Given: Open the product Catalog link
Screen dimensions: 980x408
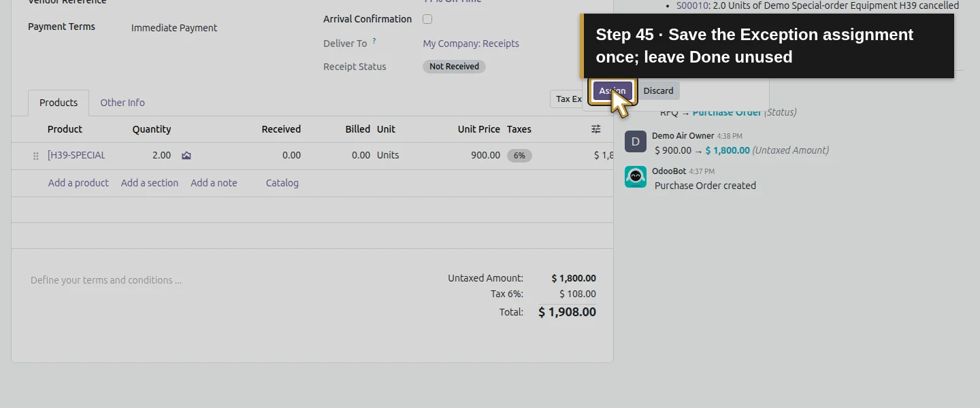Looking at the screenshot, I should [282, 183].
